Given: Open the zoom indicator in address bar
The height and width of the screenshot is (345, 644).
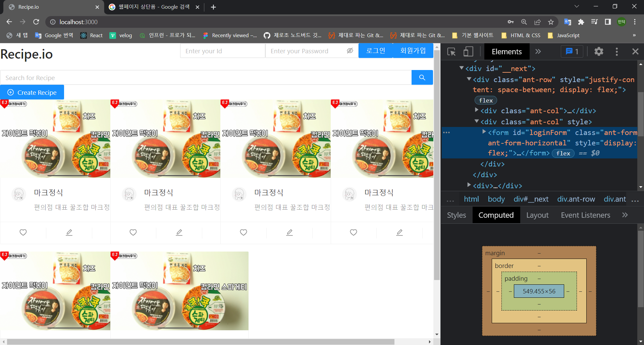Looking at the screenshot, I should click(524, 22).
